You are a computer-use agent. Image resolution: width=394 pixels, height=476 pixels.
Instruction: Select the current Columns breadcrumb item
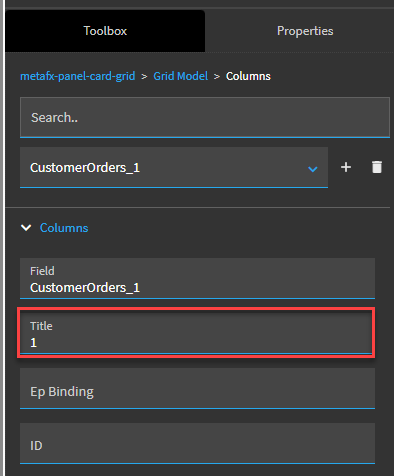click(248, 76)
